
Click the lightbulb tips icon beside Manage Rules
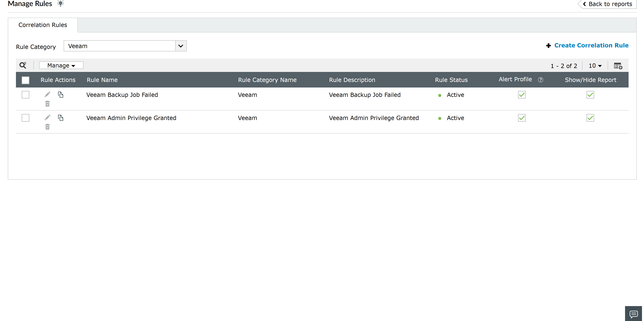61,4
